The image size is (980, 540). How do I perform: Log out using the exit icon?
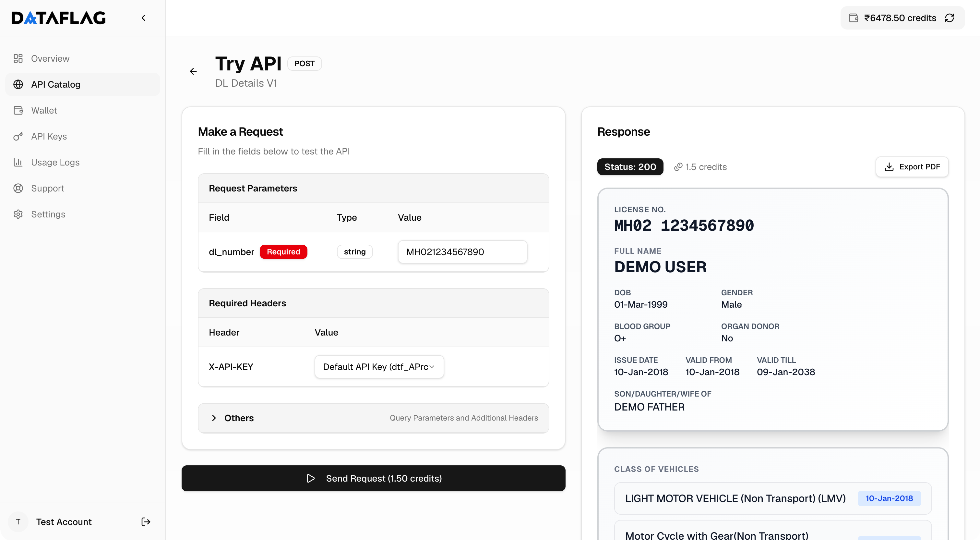(x=146, y=522)
